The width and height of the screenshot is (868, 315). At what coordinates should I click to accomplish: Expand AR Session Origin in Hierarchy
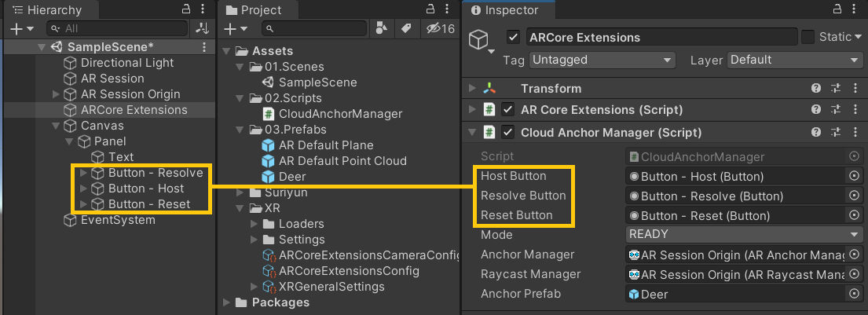coord(56,94)
